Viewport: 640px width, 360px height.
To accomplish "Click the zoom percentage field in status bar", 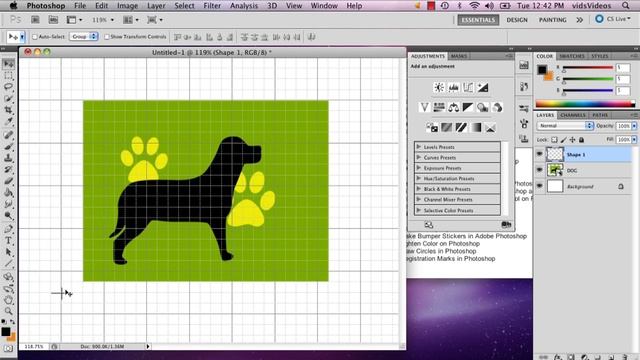I will pyautogui.click(x=34, y=346).
